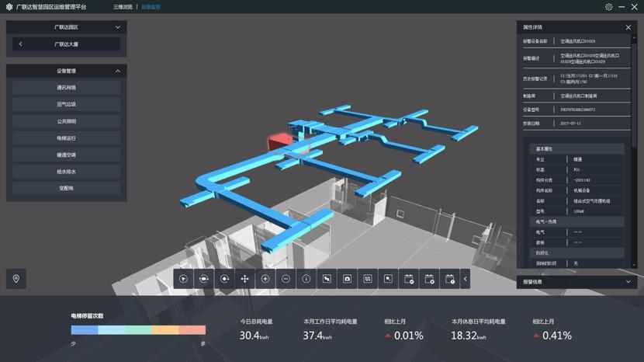
Task: Click the orange segment of elevator stop scale
Action: click(165, 330)
